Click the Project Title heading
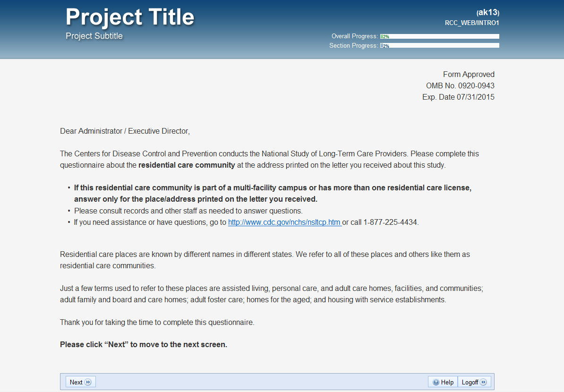 (130, 17)
